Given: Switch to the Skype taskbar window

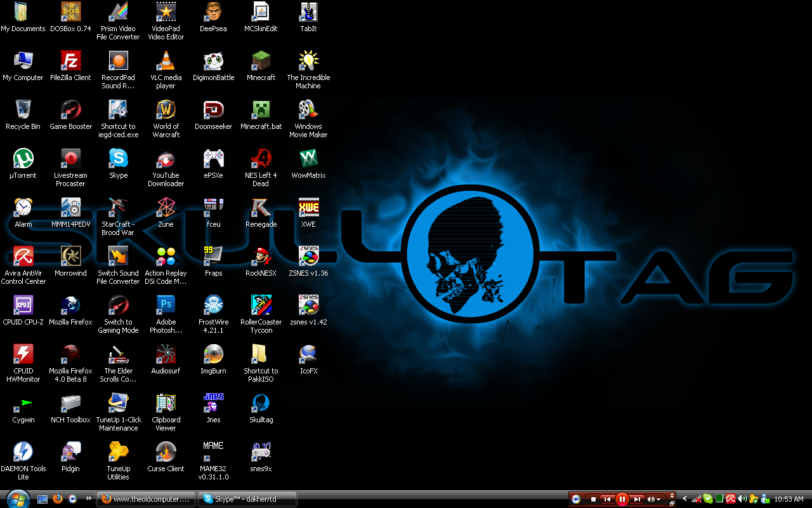Looking at the screenshot, I should (246, 499).
